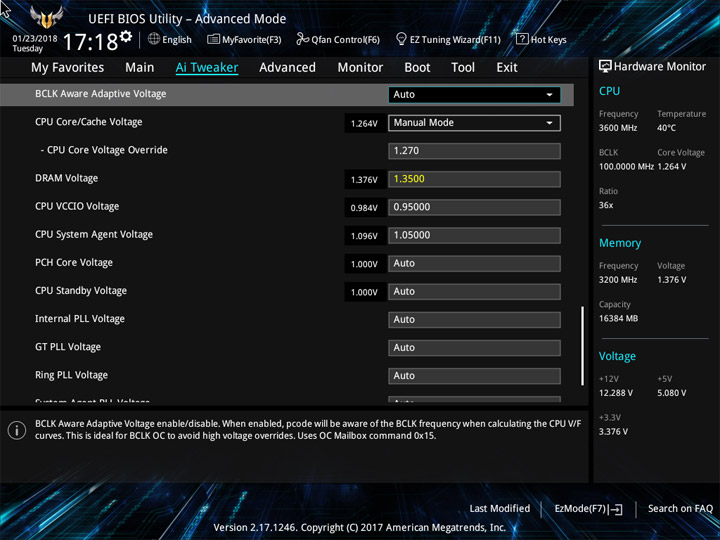Image resolution: width=720 pixels, height=540 pixels.
Task: Select DRAM Voltage label
Action: (x=67, y=178)
